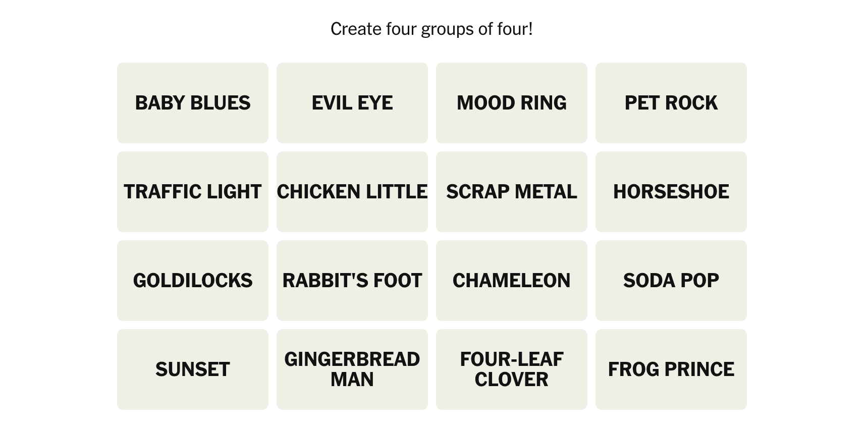Select the SUNSET tile
The height and width of the screenshot is (428, 868).
point(193,369)
